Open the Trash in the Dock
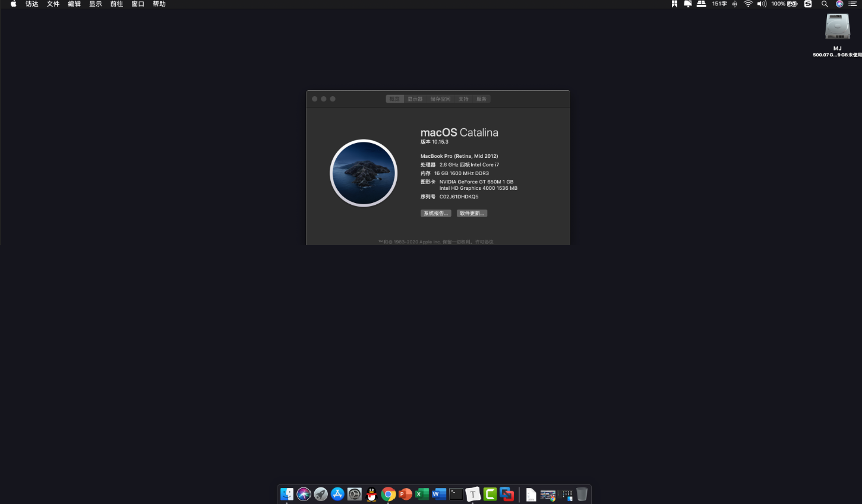Screen dimensions: 862x504 (x=582, y=494)
